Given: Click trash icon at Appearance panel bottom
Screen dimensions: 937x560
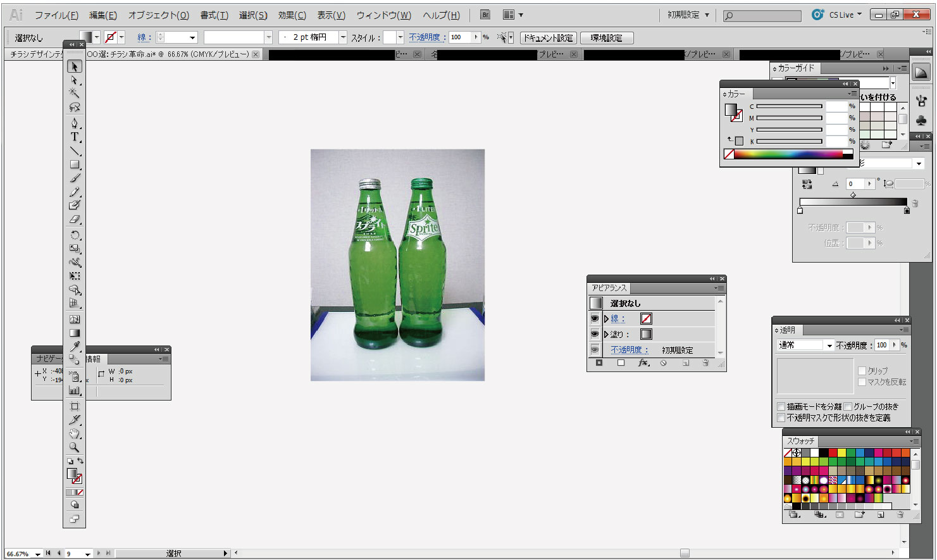Looking at the screenshot, I should coord(705,363).
